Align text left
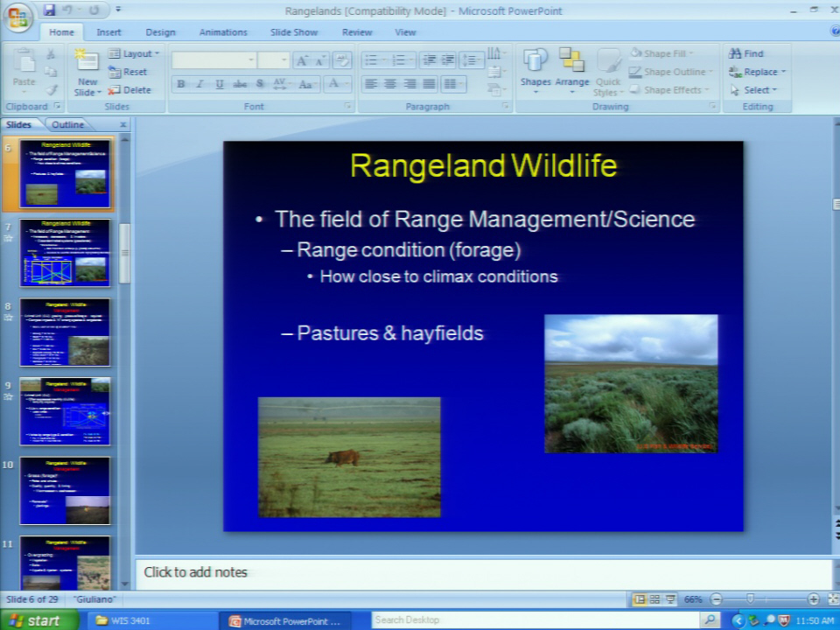 pyautogui.click(x=371, y=84)
